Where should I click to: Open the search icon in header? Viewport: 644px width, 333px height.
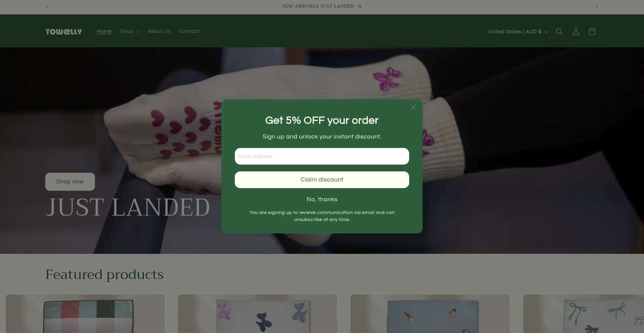click(x=559, y=32)
